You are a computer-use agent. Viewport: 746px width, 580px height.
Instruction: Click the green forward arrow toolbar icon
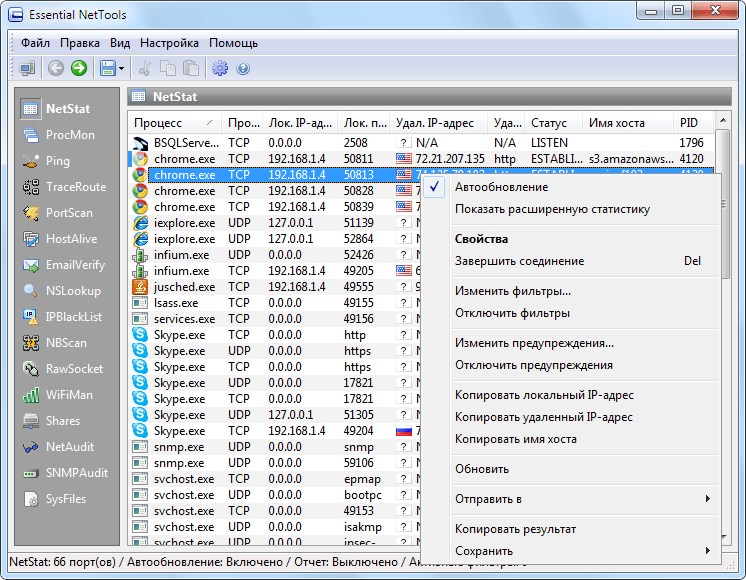click(x=79, y=68)
